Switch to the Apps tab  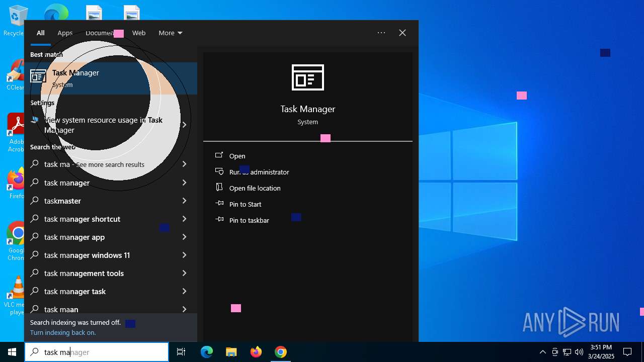click(65, 33)
